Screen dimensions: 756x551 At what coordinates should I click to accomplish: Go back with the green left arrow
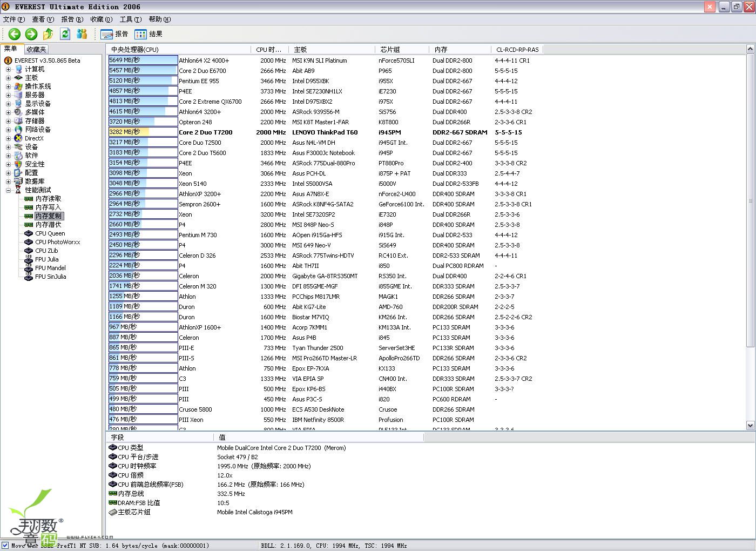pyautogui.click(x=15, y=34)
